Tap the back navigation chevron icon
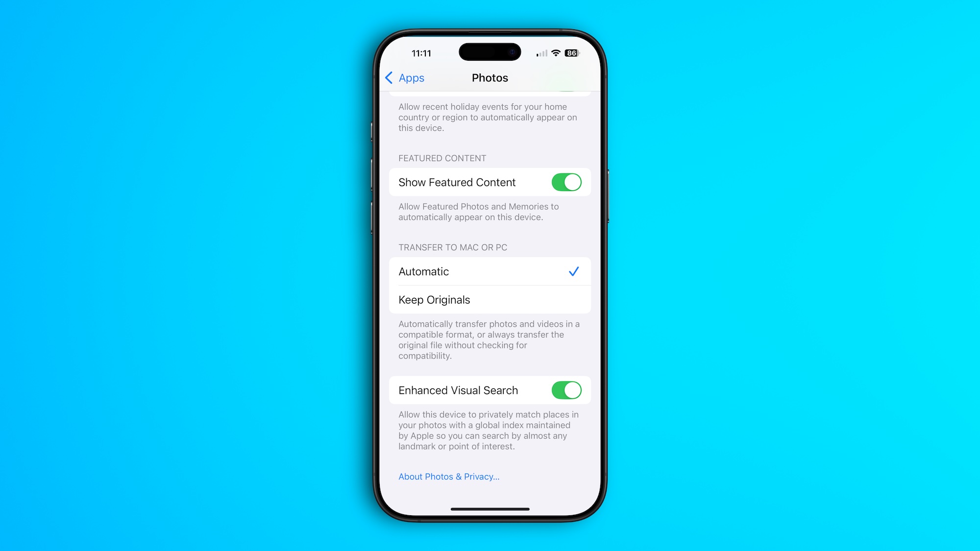Viewport: 980px width, 551px height. coord(390,77)
